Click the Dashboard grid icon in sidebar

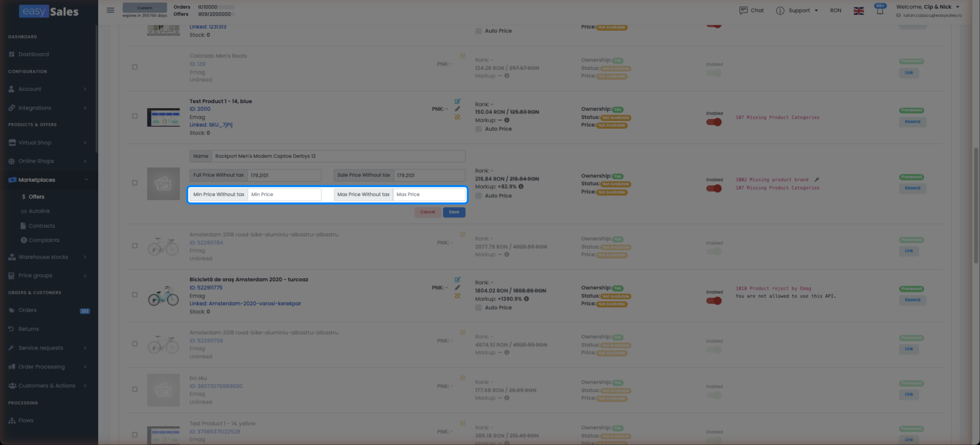11,54
